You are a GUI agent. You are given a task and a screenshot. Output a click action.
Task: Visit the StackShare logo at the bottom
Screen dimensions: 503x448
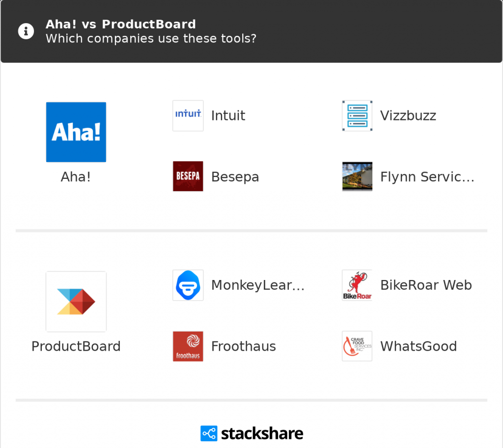click(251, 433)
